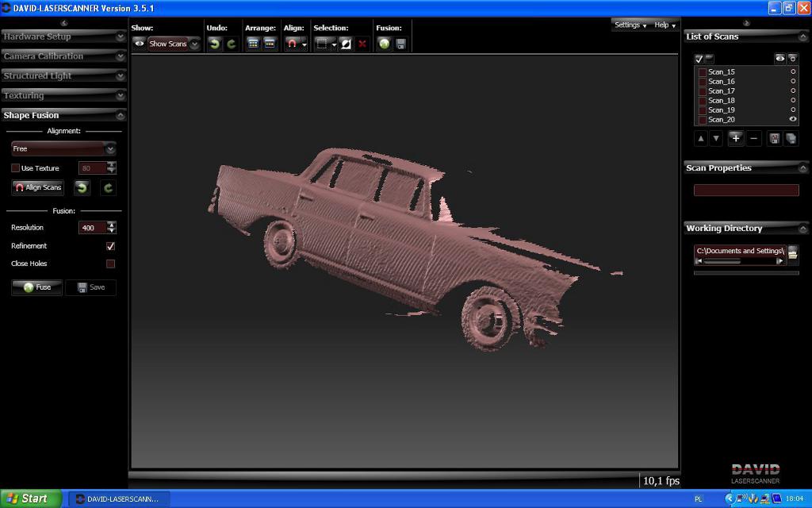Image resolution: width=812 pixels, height=508 pixels.
Task: Click Align Scans button
Action: point(38,187)
